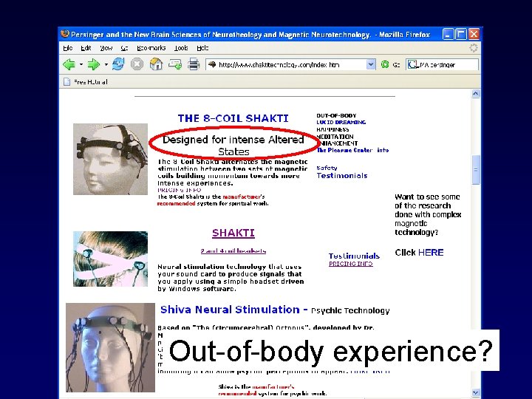Click the Firefox logo in the title bar
This screenshot has height=399, width=532.
point(65,34)
